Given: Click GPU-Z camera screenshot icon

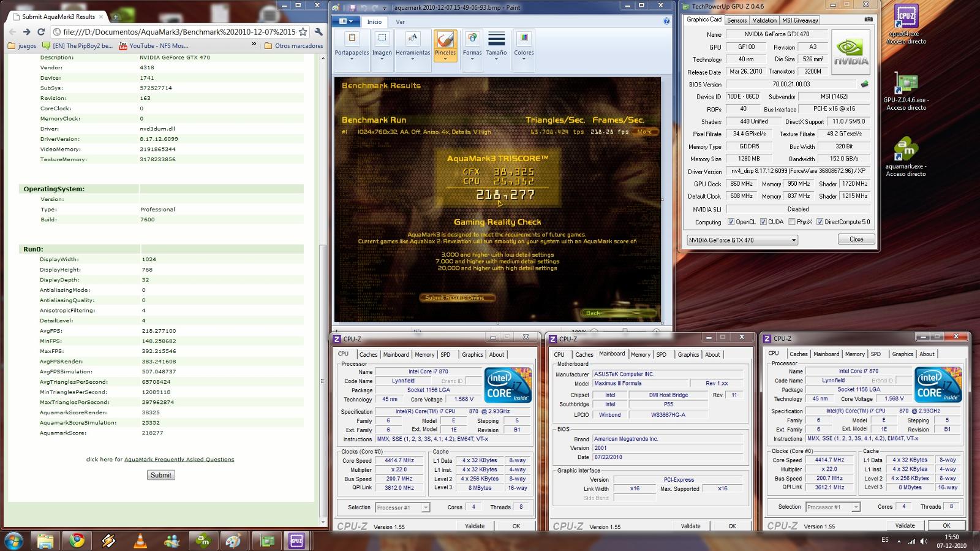Looking at the screenshot, I should pyautogui.click(x=868, y=19).
